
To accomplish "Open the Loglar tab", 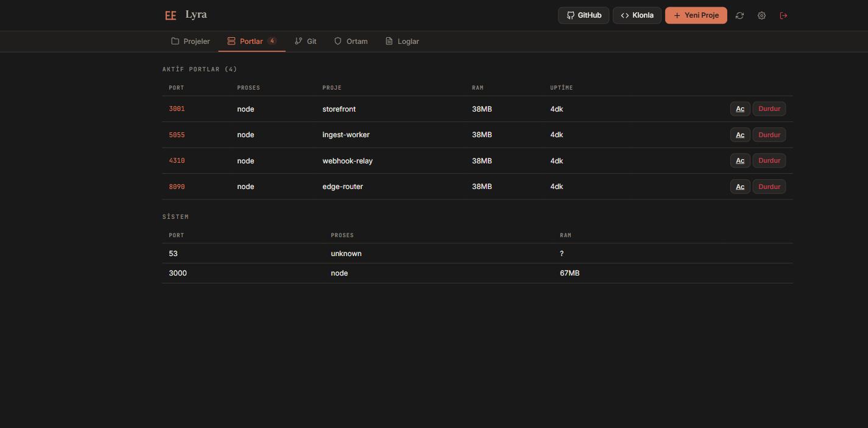I will [x=402, y=41].
